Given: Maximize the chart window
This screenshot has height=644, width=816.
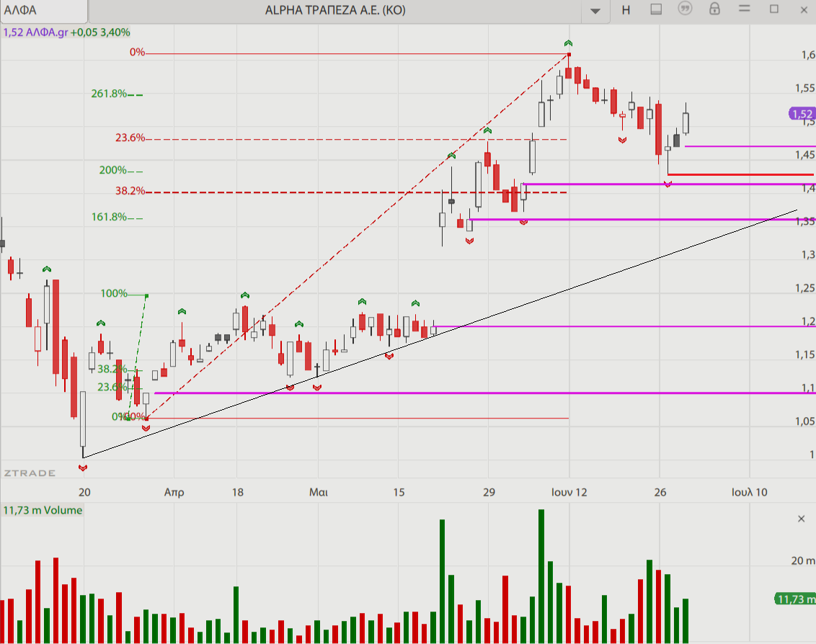Looking at the screenshot, I should pyautogui.click(x=774, y=9).
